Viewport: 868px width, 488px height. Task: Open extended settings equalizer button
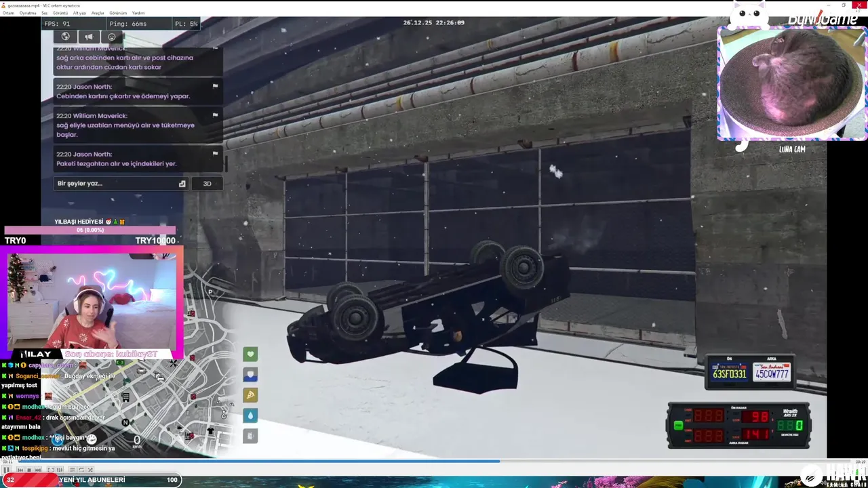(58, 470)
